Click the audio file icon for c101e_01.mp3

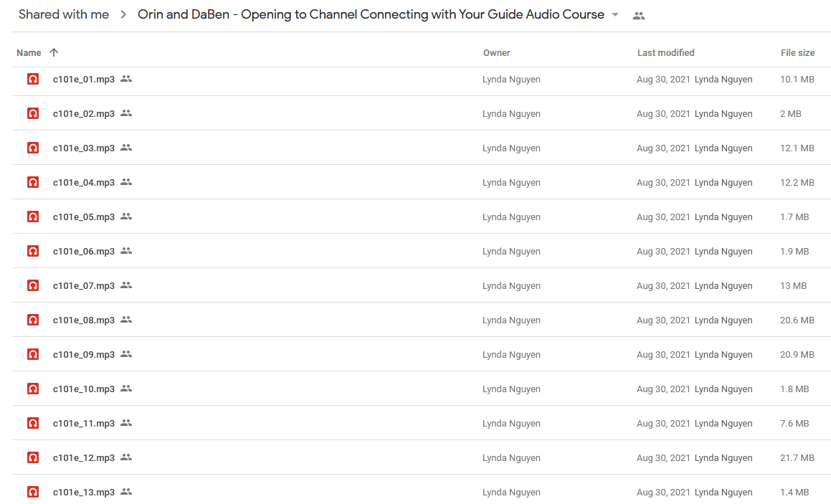[x=33, y=79]
